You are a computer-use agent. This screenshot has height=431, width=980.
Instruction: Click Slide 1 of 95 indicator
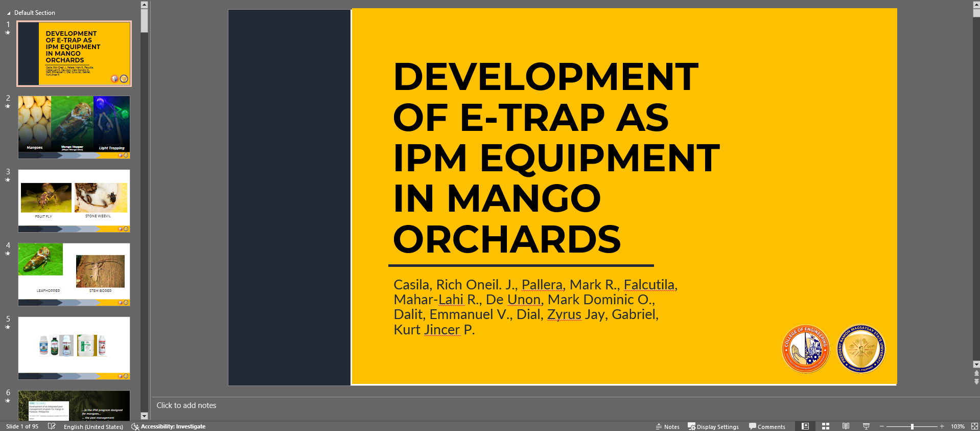[22, 426]
